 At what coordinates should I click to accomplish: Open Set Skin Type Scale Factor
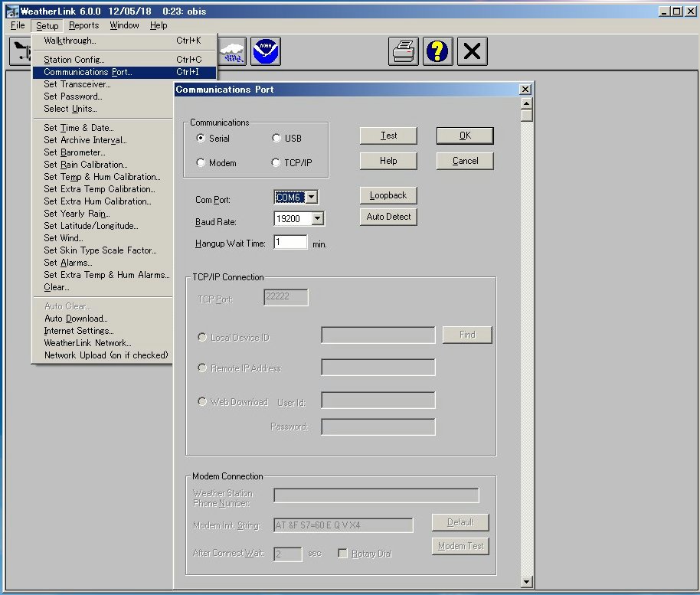(103, 250)
